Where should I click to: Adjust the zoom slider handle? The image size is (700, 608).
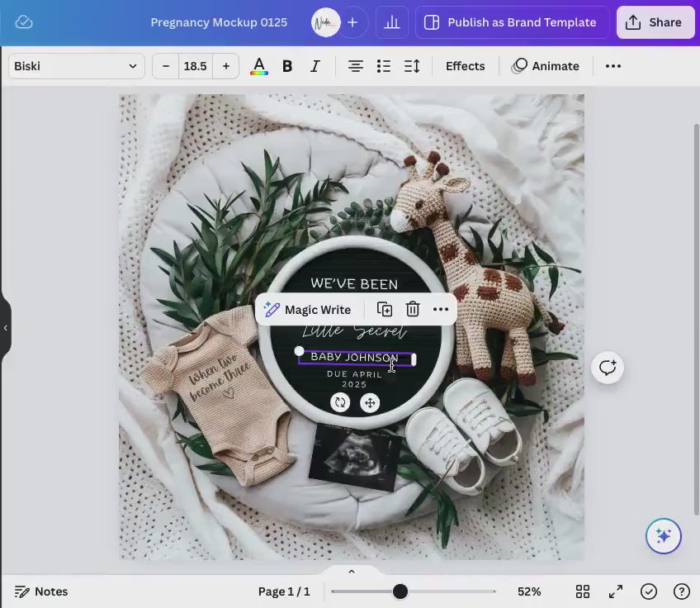click(400, 591)
